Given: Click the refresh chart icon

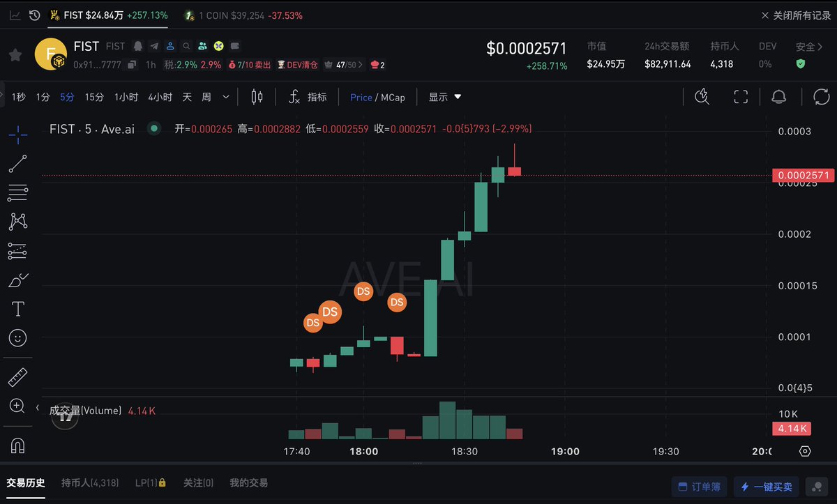Looking at the screenshot, I should (821, 97).
